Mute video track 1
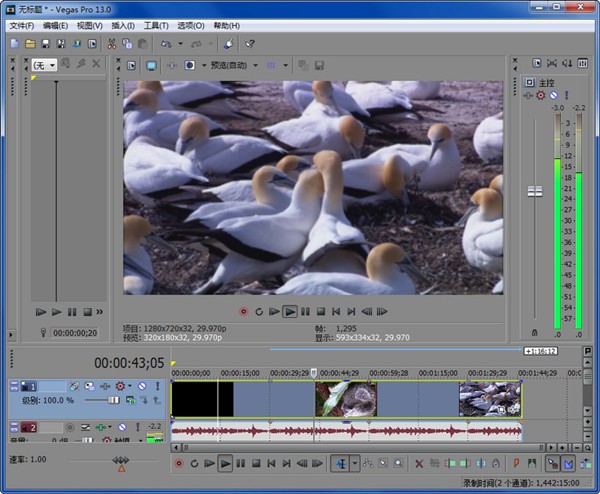Image resolution: width=600 pixels, height=494 pixels. tap(141, 386)
